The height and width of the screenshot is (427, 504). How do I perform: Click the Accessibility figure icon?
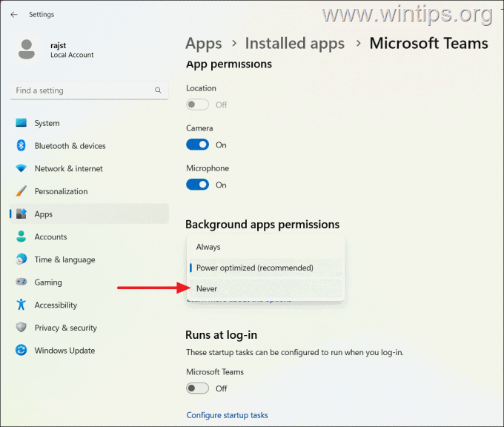(x=21, y=305)
